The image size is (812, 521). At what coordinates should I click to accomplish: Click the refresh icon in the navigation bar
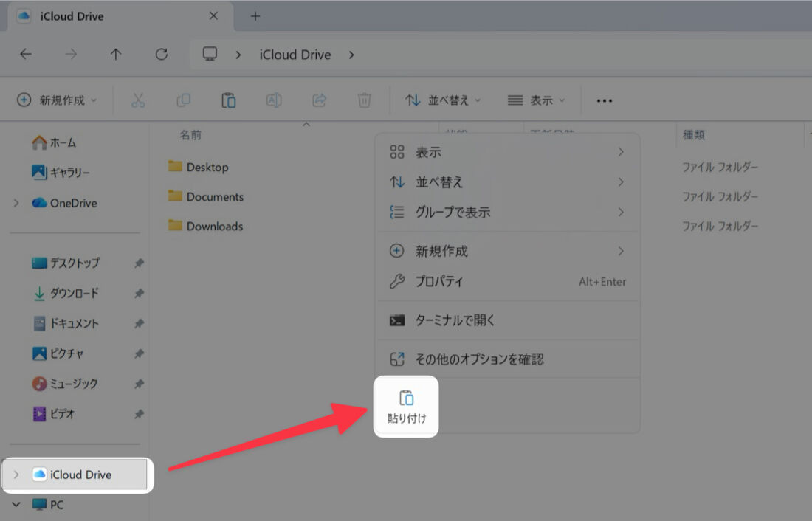[162, 54]
